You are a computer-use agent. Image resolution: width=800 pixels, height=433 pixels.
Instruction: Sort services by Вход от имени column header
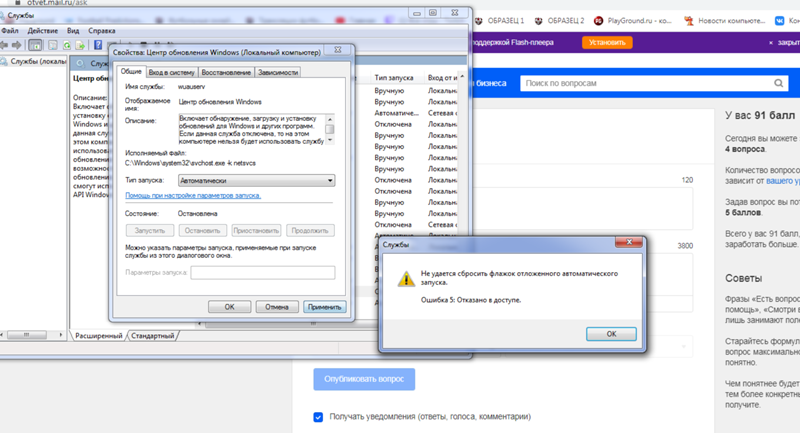442,78
